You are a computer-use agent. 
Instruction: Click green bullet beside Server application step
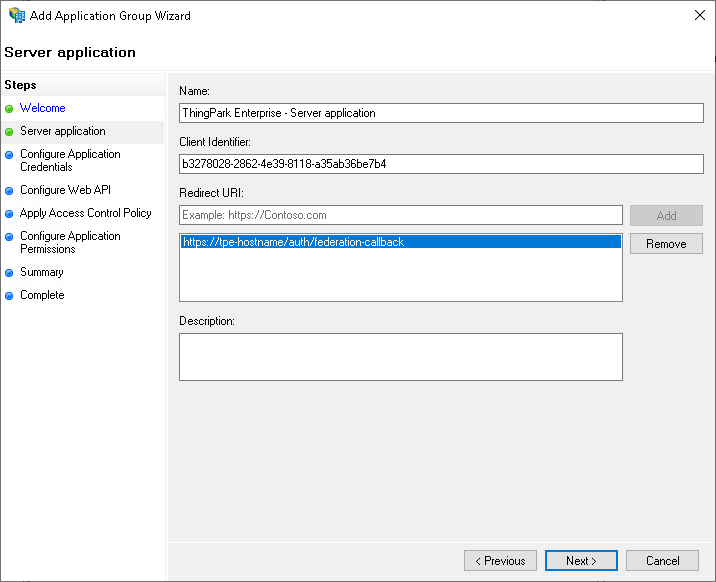pos(10,131)
